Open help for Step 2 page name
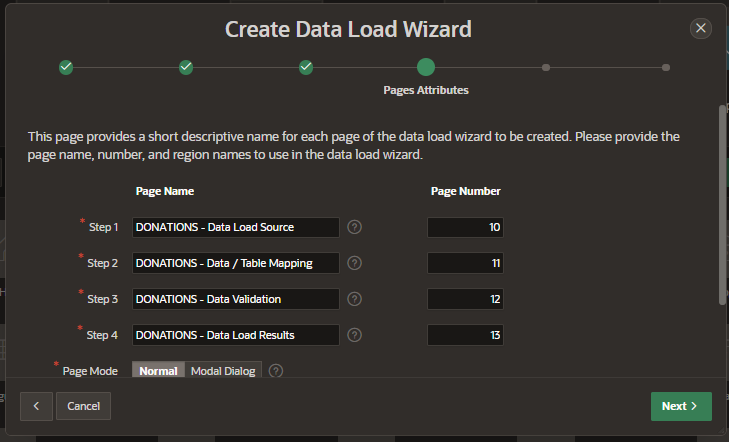729x442 pixels. click(354, 263)
